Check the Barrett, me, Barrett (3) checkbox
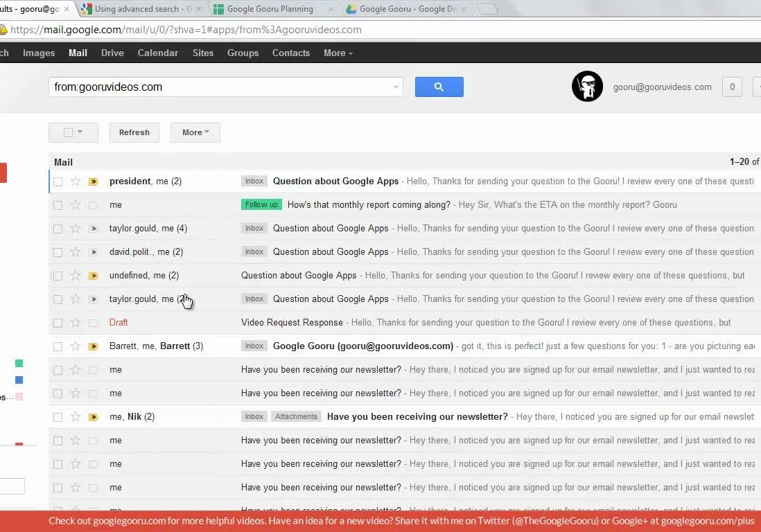The width and height of the screenshot is (761, 532). point(58,347)
